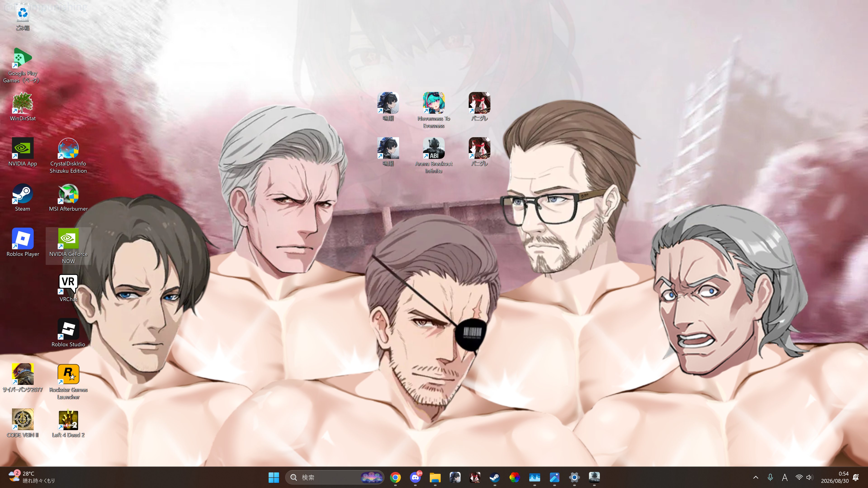868x488 pixels.
Task: Switch to the Arena Breakout taskbar app
Action: [594, 477]
